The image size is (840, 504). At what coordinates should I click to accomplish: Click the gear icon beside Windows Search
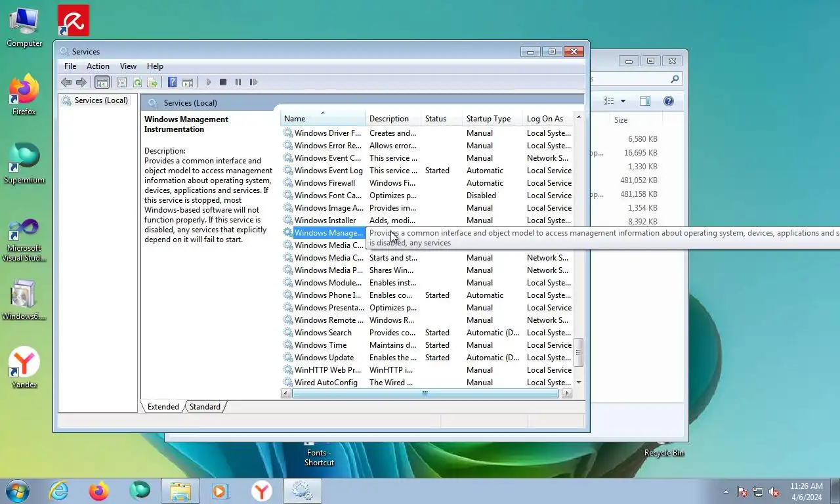[287, 333]
